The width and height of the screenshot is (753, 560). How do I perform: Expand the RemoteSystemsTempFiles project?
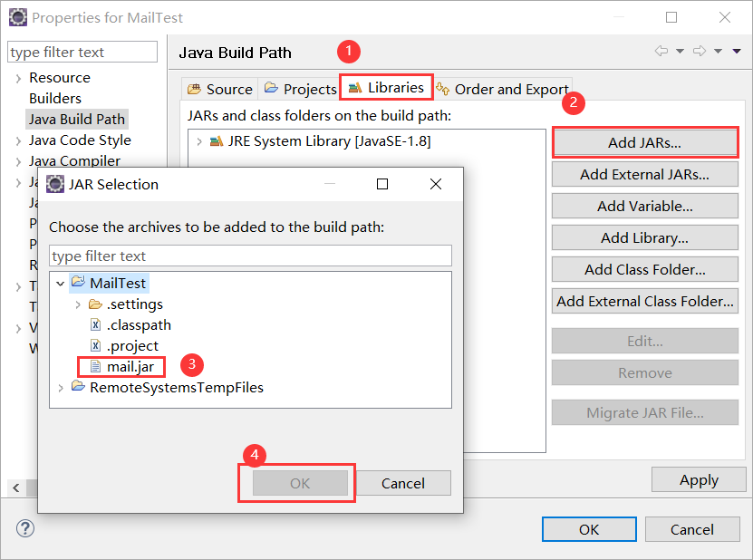click(x=61, y=388)
